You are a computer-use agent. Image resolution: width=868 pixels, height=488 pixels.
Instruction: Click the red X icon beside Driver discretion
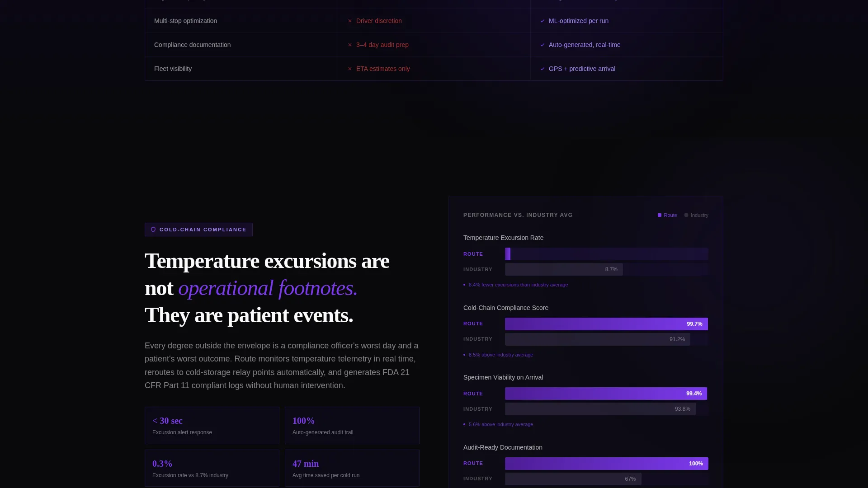[x=350, y=21]
